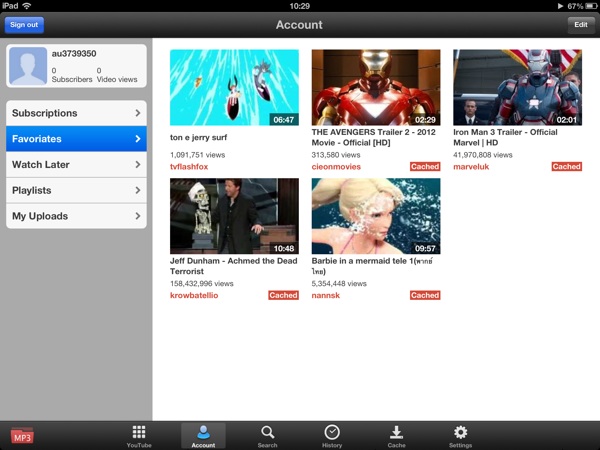Click the Edit button
This screenshot has width=600, height=450.
click(581, 25)
